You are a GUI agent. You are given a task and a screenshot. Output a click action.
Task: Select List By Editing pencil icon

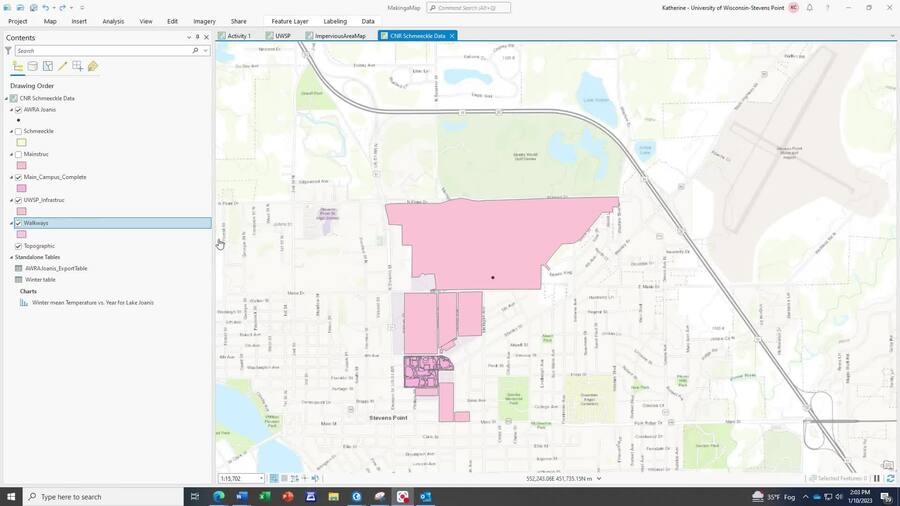[x=63, y=67]
